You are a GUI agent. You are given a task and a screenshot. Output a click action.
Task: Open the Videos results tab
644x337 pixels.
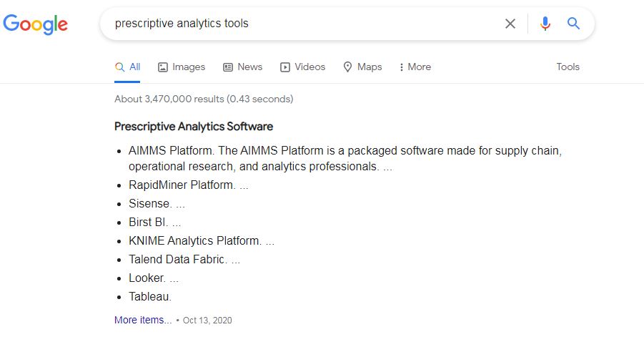(x=302, y=67)
